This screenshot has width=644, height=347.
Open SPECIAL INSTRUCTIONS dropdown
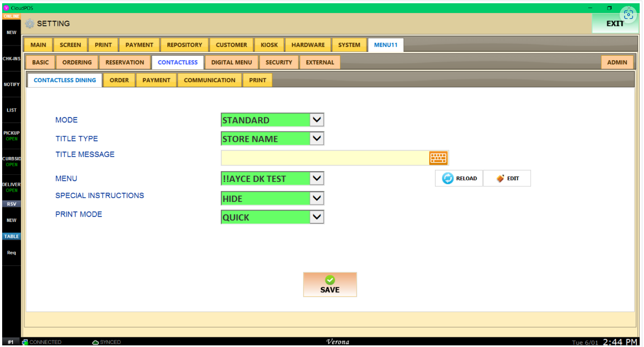317,198
